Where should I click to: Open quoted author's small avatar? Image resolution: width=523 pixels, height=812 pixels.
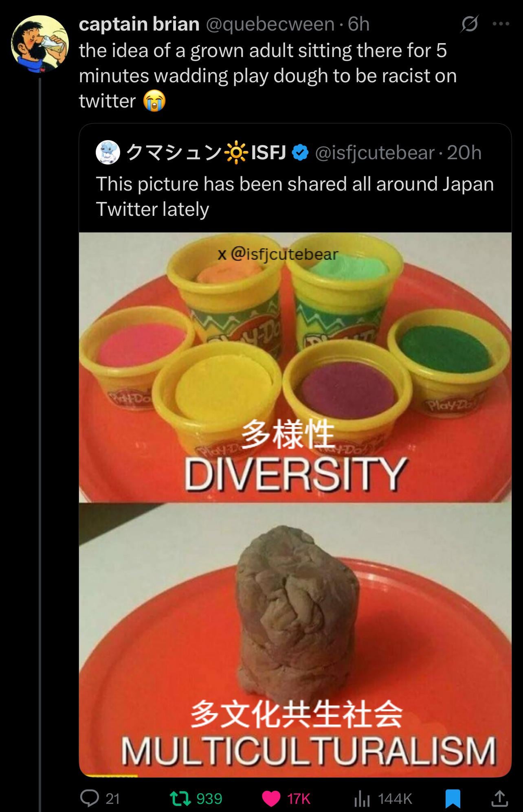pyautogui.click(x=108, y=153)
